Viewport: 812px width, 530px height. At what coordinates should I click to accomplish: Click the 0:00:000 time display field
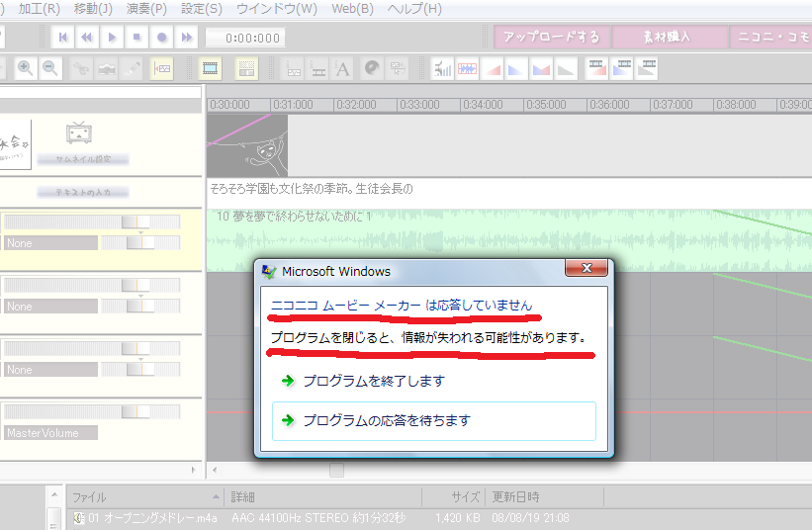tap(246, 38)
